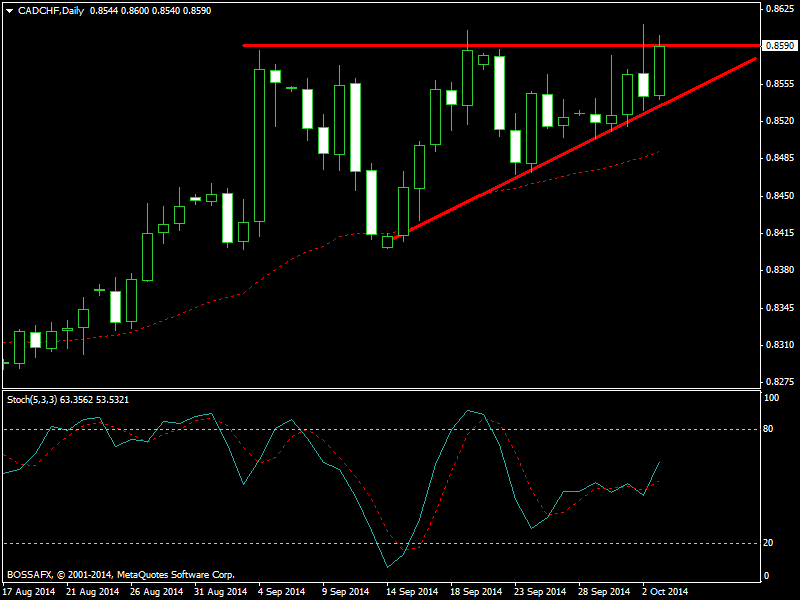The image size is (800, 600).
Task: Click the BOSSAFX MetaQuotes copyright text
Action: [x=121, y=575]
